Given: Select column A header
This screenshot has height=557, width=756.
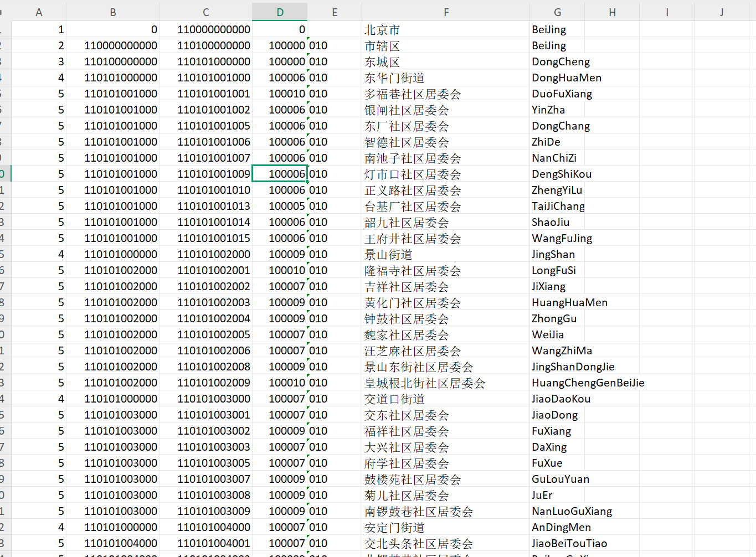Looking at the screenshot, I should [x=39, y=12].
